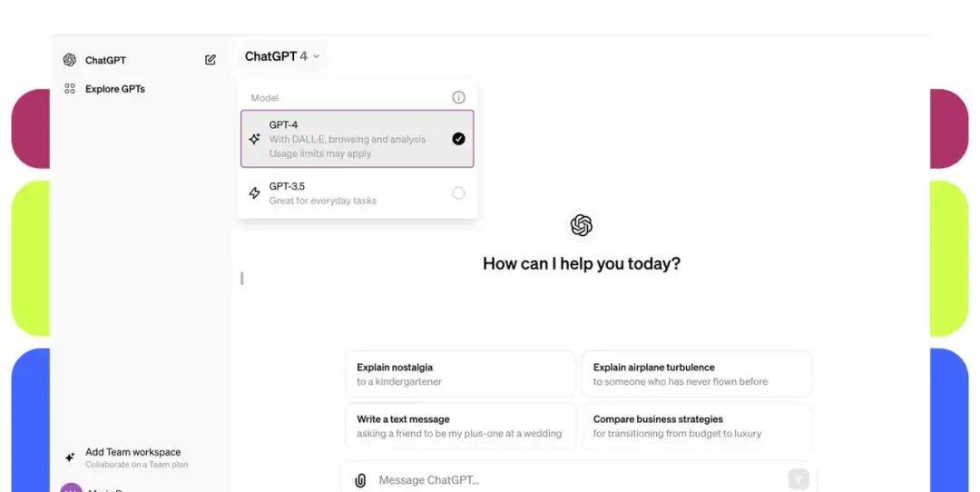Attach a file with the paperclip icon
The height and width of the screenshot is (492, 980).
click(360, 480)
